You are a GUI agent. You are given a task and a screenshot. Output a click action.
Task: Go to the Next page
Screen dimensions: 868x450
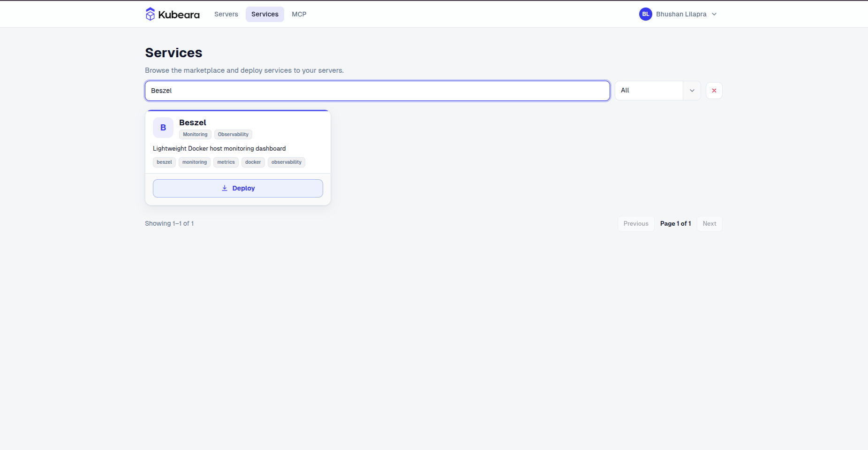709,224
